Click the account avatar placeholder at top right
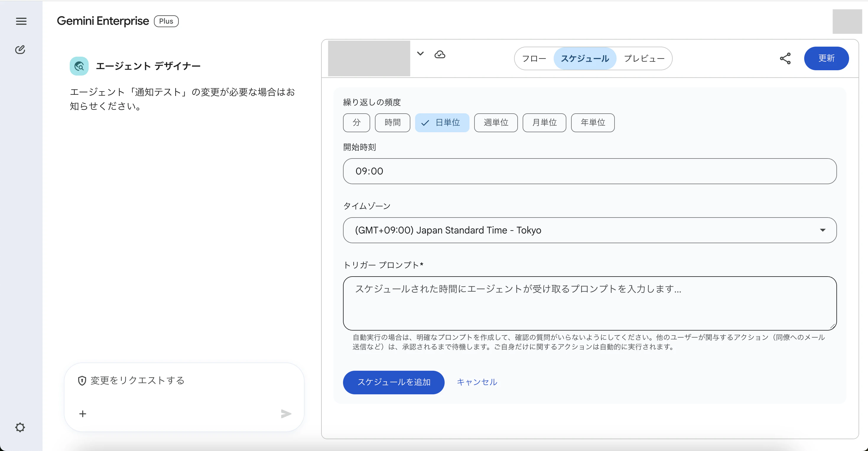Screen dimensions: 868x451 [847, 22]
